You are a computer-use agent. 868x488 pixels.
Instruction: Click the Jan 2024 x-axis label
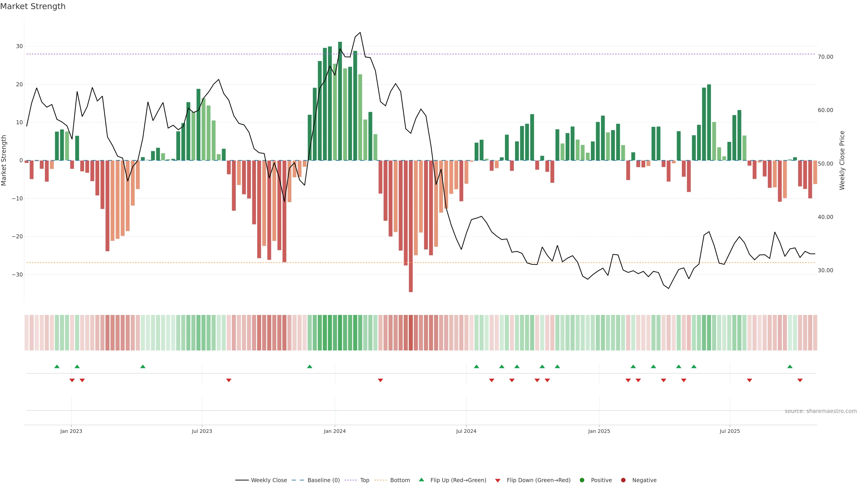coord(335,431)
